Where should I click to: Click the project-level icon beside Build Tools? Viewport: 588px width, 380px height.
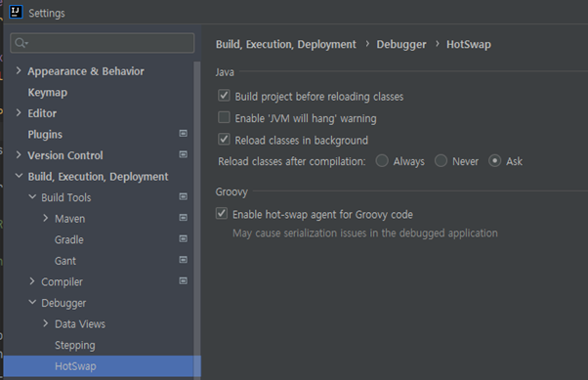click(x=183, y=196)
